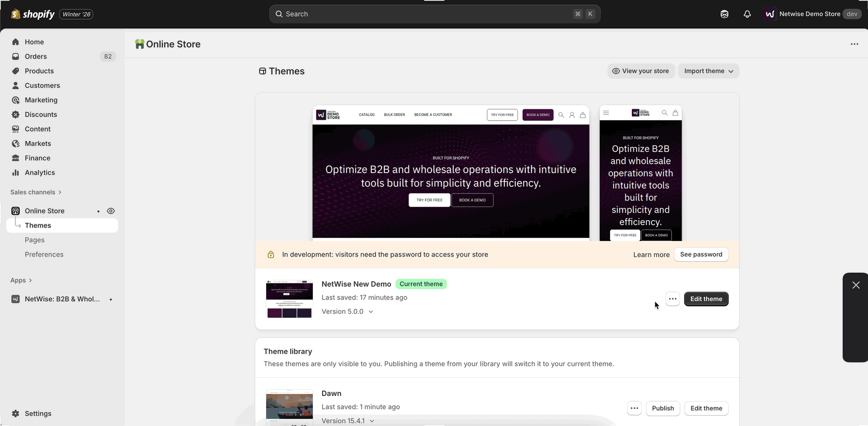
Task: Click the Netwise store avatar icon
Action: coord(770,14)
